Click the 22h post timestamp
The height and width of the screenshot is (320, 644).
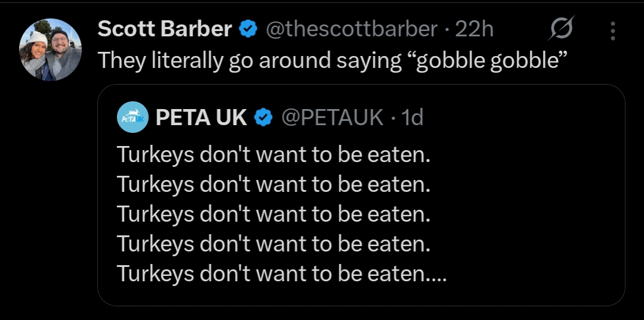474,29
